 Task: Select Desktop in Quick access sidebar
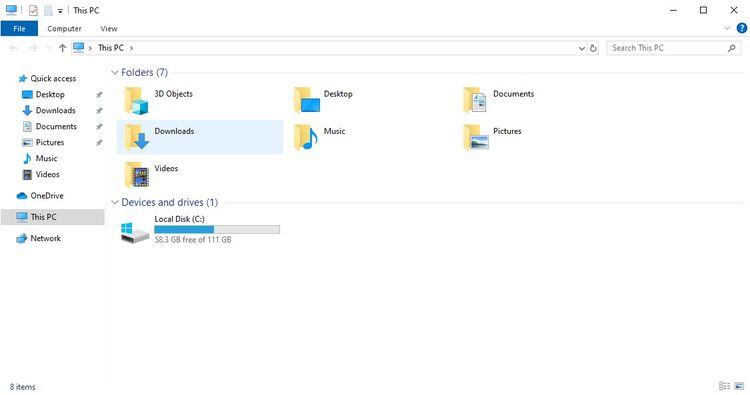tap(50, 95)
